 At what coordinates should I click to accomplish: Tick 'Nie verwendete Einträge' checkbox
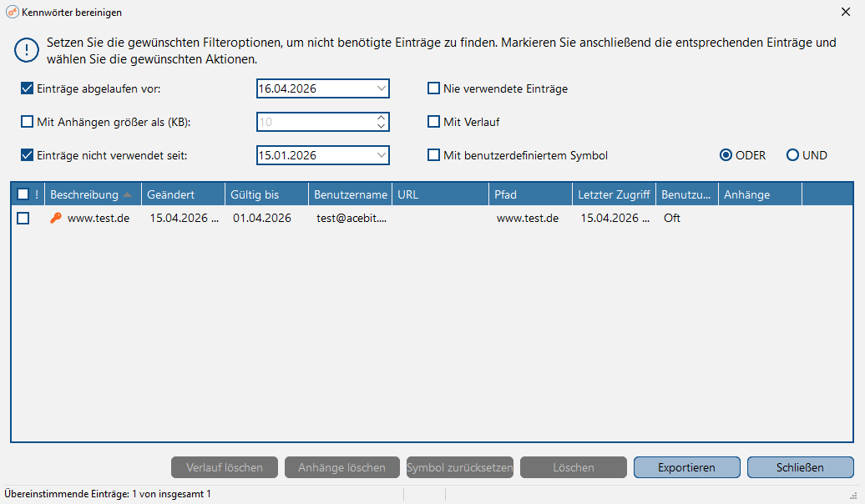pyautogui.click(x=433, y=88)
